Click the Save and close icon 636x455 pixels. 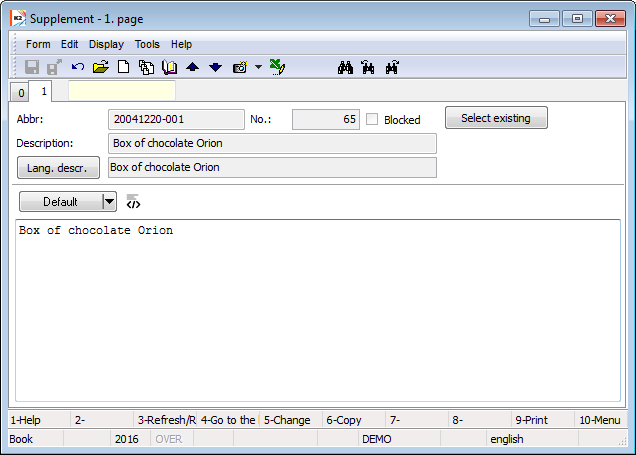coord(54,67)
